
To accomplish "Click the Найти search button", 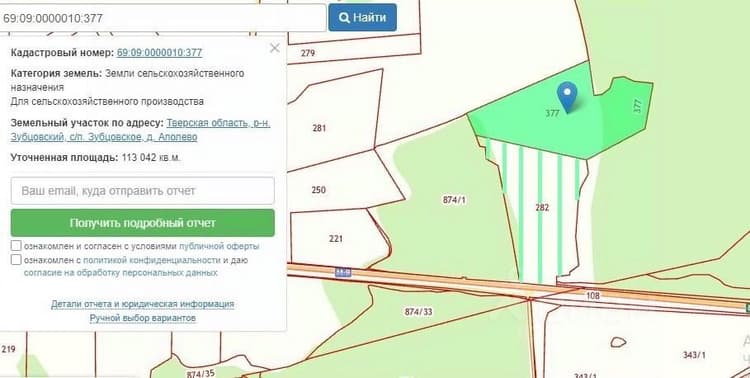I will [362, 18].
